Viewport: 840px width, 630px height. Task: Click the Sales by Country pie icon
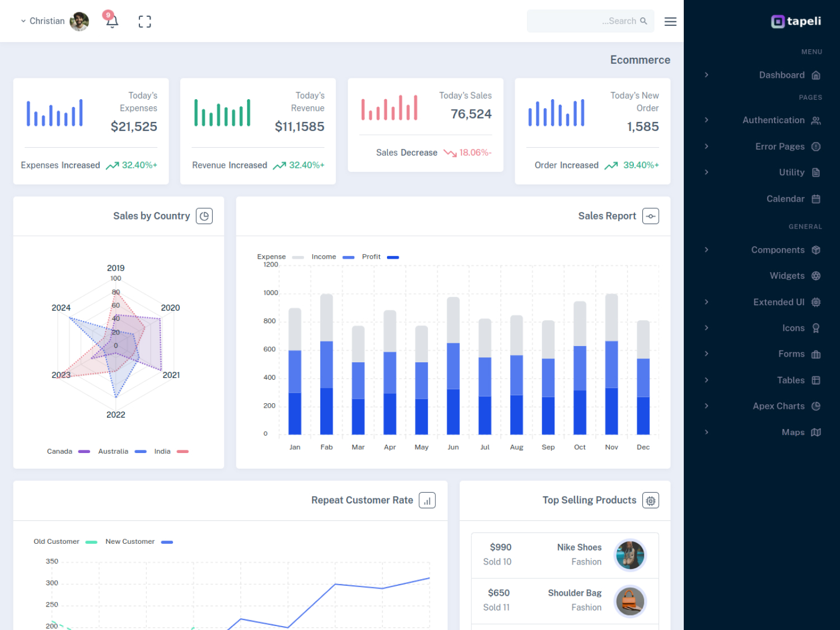click(x=204, y=216)
